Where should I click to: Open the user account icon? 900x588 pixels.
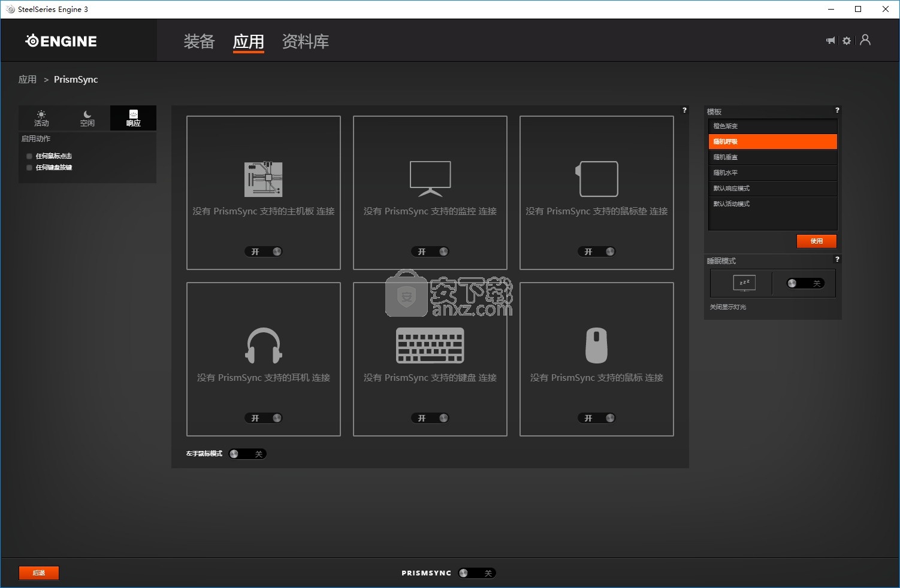point(865,40)
